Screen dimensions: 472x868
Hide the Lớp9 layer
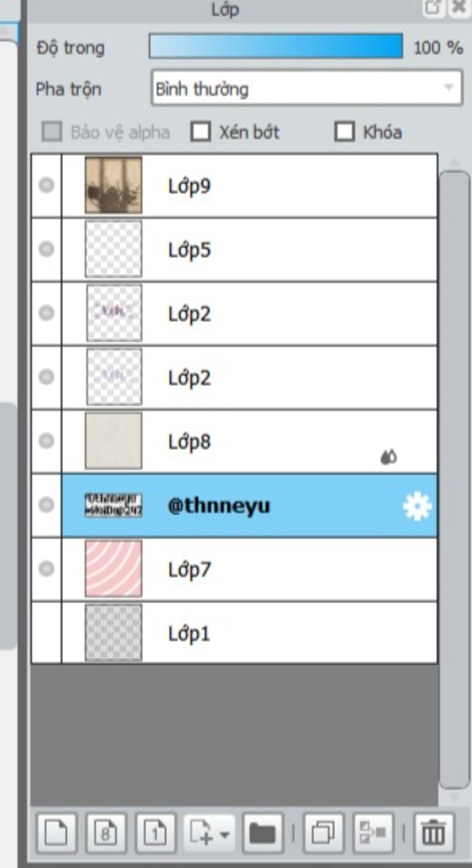pos(46,185)
